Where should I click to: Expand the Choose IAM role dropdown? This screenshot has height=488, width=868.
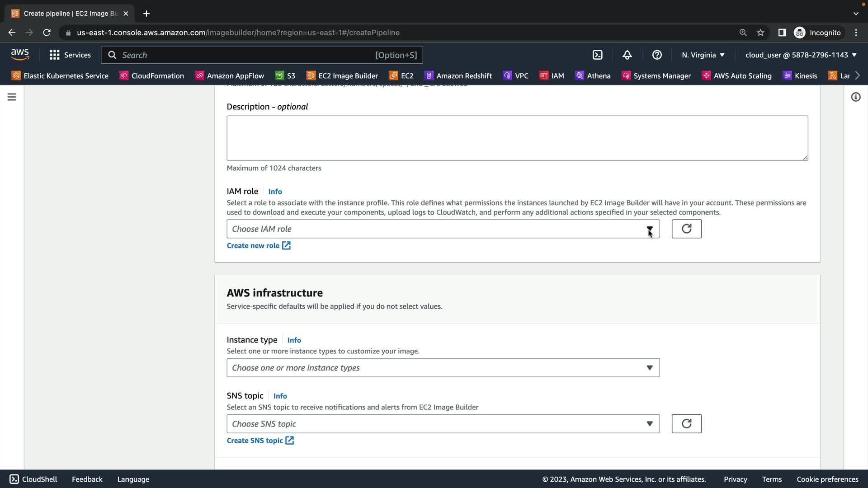pos(443,229)
